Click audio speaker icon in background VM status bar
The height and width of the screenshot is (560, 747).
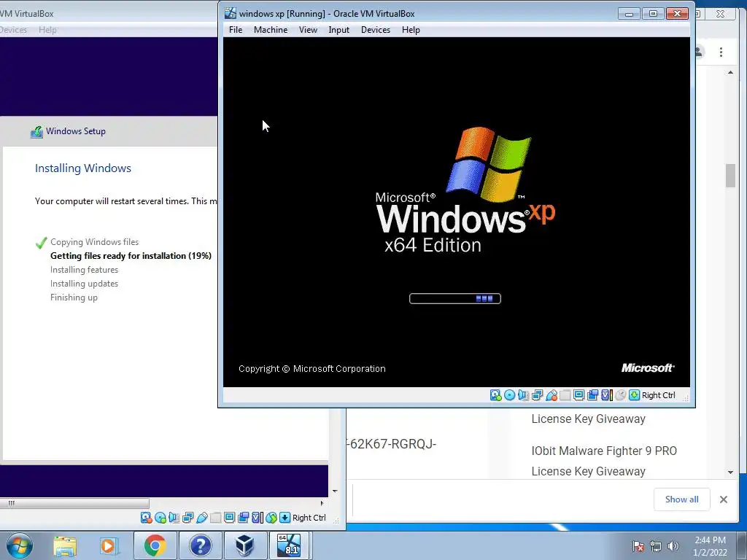(x=174, y=518)
